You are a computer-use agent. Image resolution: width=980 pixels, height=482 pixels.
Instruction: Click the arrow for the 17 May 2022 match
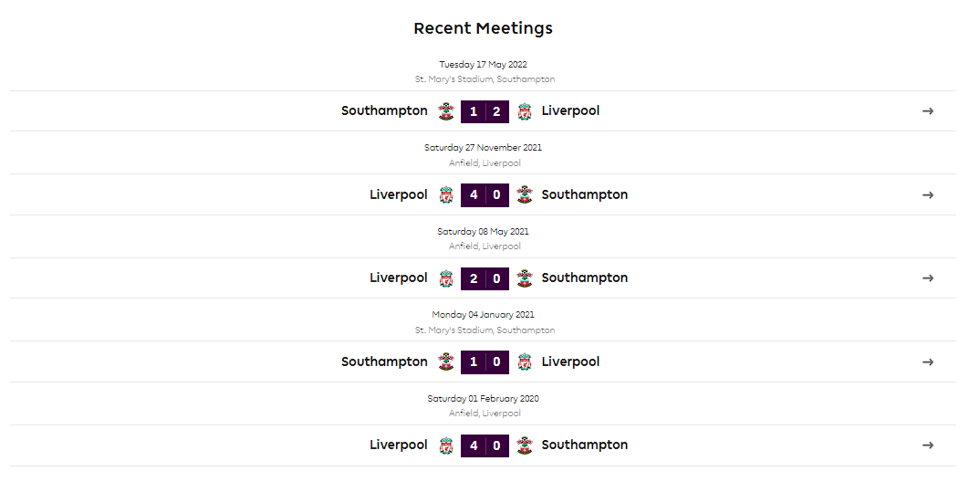pyautogui.click(x=927, y=111)
